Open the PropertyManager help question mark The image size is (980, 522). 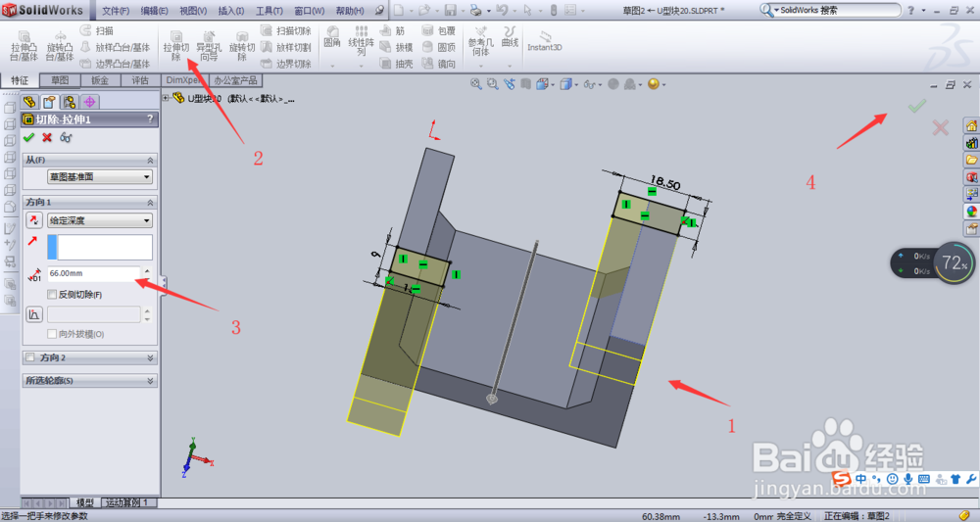[149, 119]
